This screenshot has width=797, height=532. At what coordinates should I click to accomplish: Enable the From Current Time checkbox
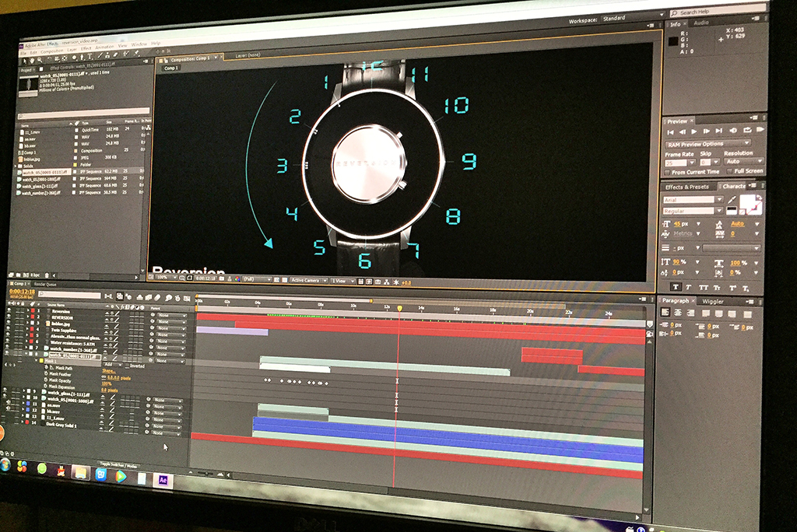[x=668, y=171]
